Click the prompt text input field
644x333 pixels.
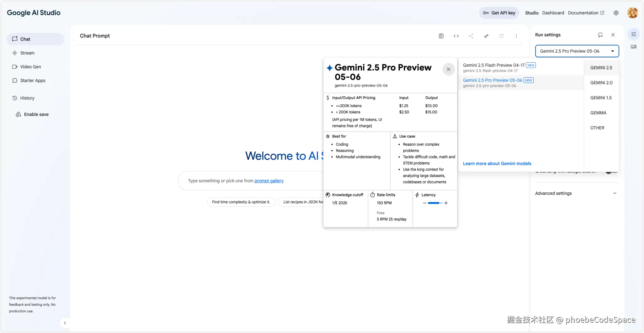(x=251, y=181)
